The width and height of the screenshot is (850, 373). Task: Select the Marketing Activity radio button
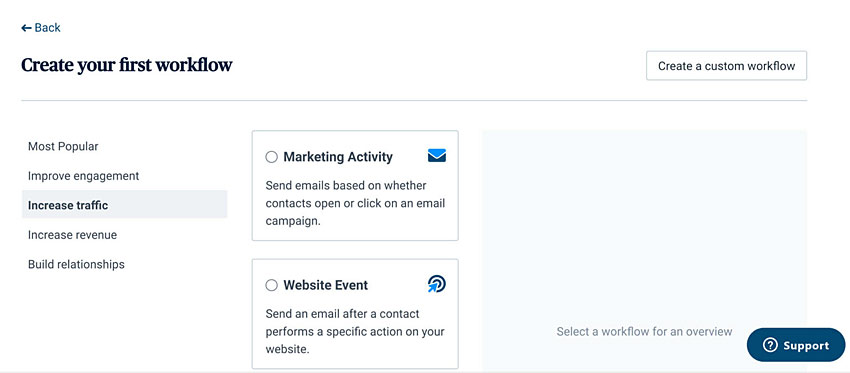click(272, 157)
